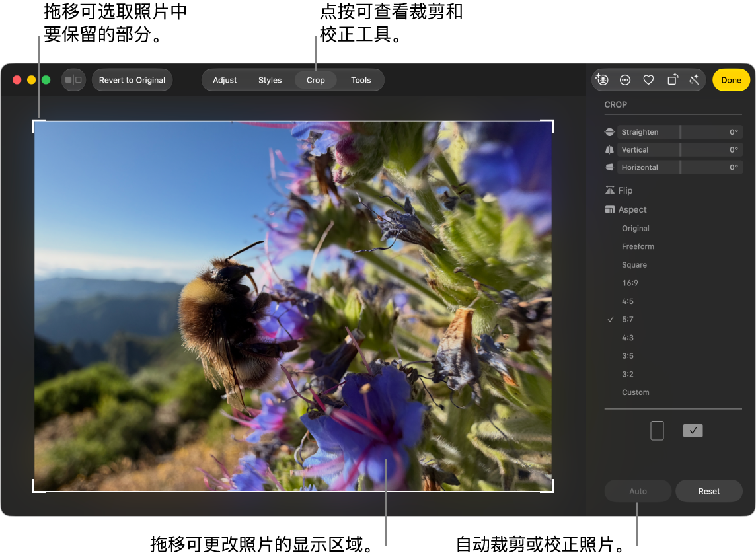Mark photo as favorite with heart icon

pyautogui.click(x=648, y=80)
